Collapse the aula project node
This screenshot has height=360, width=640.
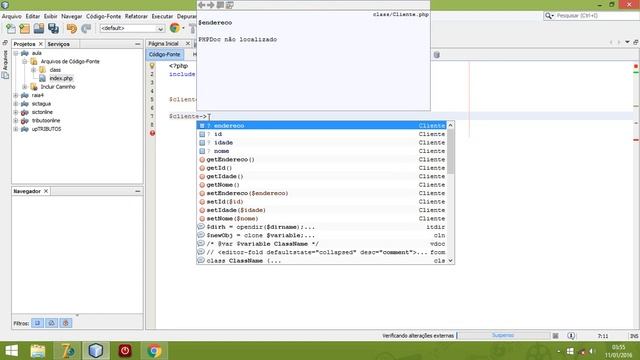(16, 53)
